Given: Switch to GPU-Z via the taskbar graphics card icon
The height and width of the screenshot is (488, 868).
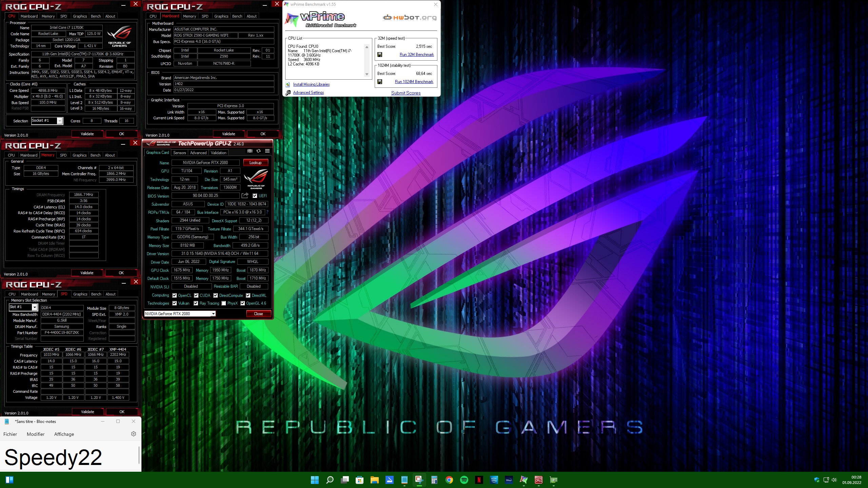Looking at the screenshot, I should pos(554,480).
